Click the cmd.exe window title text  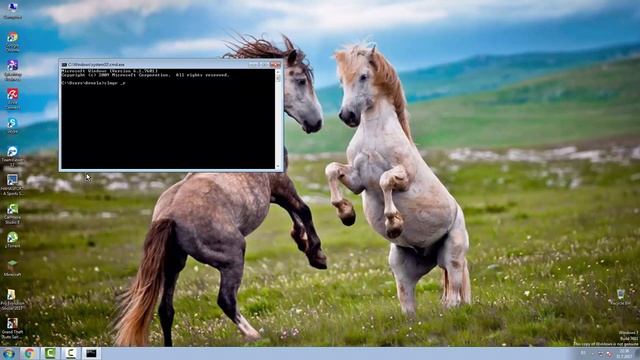tap(96, 64)
